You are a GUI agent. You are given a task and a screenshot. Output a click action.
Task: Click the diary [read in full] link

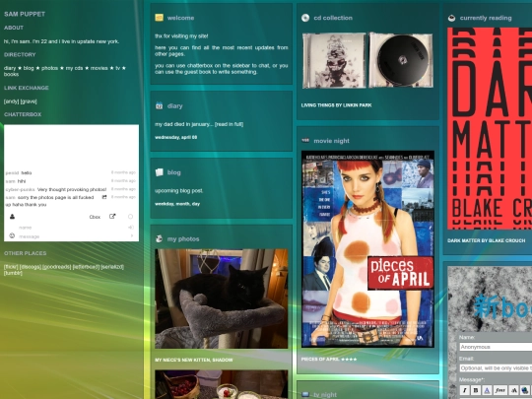(230, 124)
